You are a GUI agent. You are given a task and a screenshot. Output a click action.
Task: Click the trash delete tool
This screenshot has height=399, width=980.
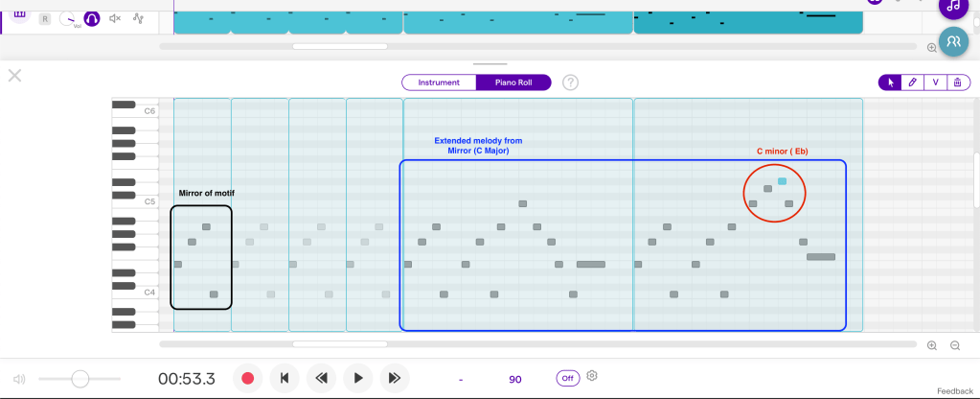(957, 82)
